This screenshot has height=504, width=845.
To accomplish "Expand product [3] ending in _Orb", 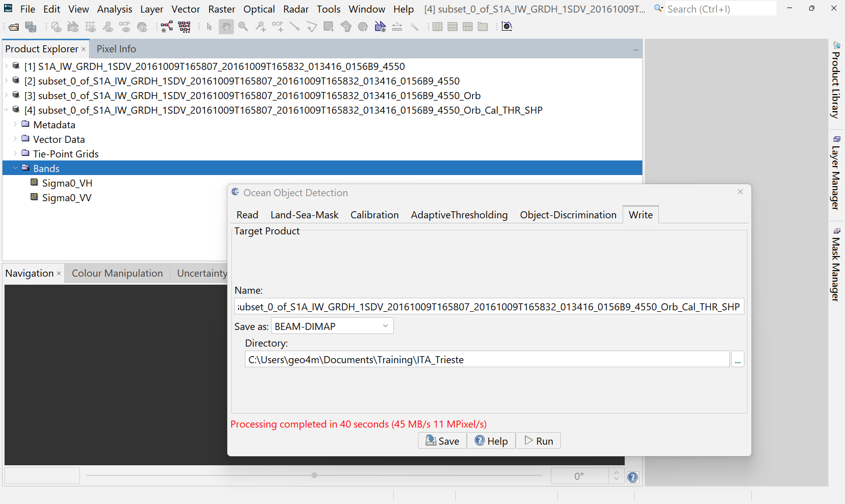I will [x=6, y=95].
